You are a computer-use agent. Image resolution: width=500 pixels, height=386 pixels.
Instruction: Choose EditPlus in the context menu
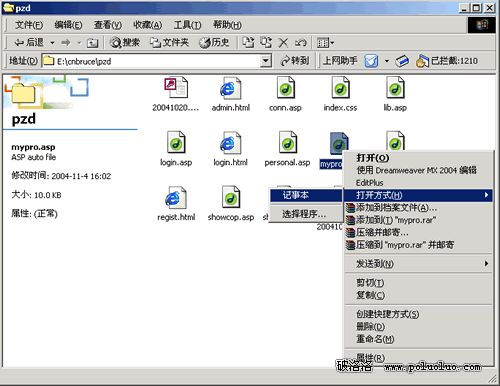[418, 183]
